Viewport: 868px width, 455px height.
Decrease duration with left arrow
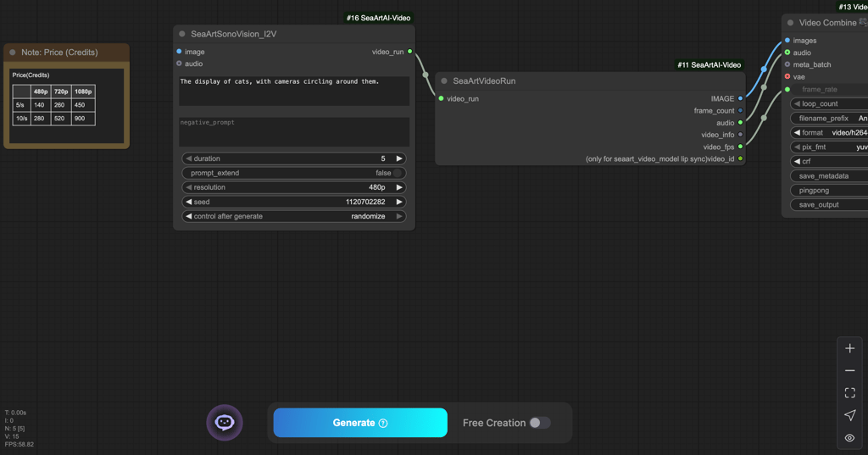coord(189,158)
